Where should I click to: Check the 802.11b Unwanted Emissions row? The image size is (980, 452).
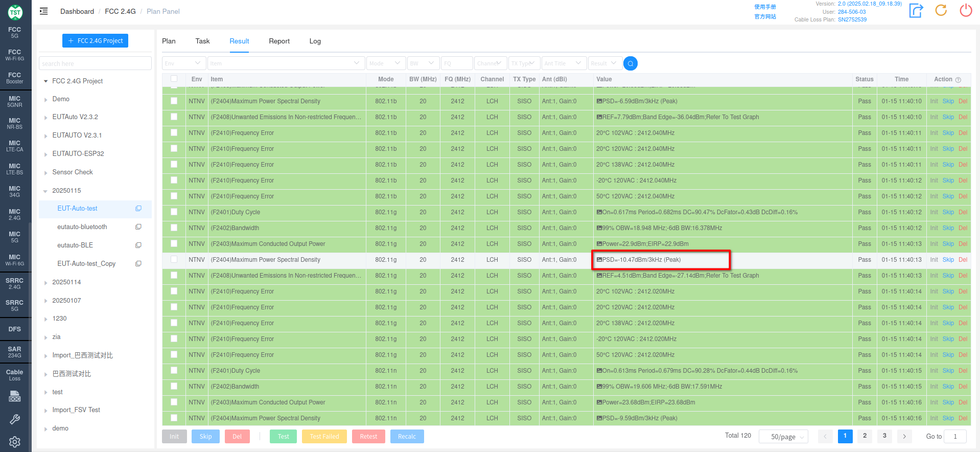(174, 117)
